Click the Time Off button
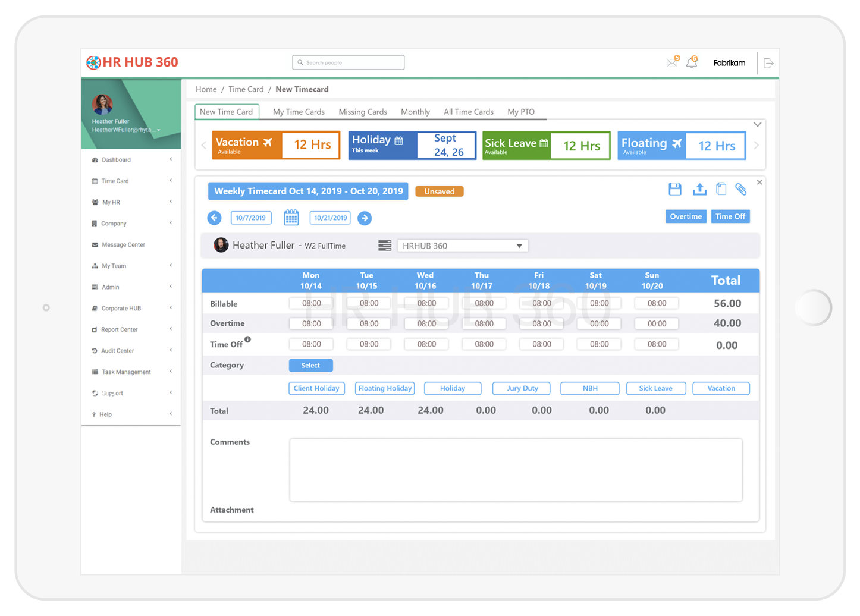860x616 pixels. click(x=730, y=216)
